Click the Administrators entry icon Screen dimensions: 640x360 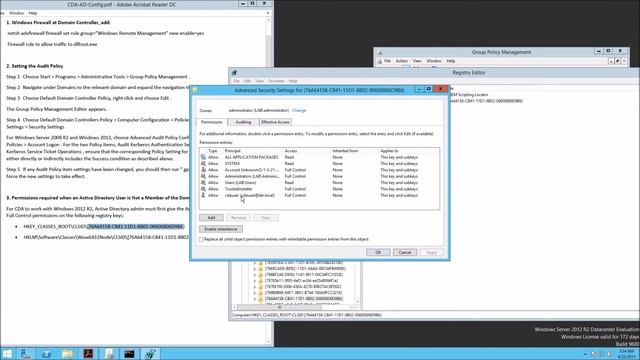(x=203, y=176)
